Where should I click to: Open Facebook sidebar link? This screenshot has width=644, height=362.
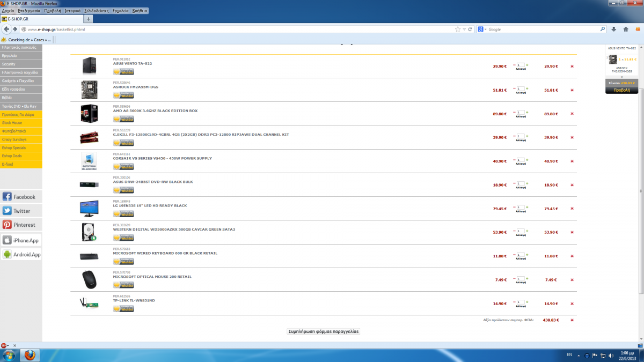pos(21,197)
